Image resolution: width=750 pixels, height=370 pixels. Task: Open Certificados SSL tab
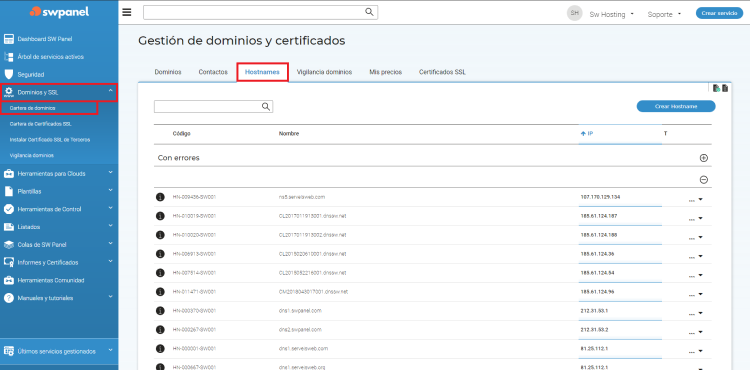point(442,72)
